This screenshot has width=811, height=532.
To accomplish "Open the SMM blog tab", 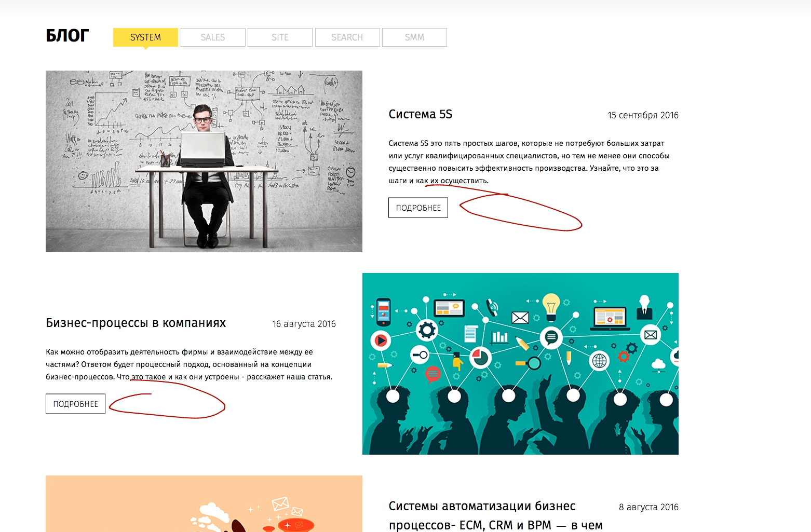I will coord(414,37).
